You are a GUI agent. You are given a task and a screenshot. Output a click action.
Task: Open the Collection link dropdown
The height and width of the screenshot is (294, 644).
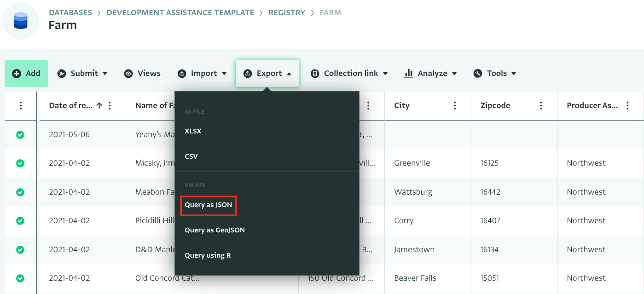pyautogui.click(x=349, y=74)
